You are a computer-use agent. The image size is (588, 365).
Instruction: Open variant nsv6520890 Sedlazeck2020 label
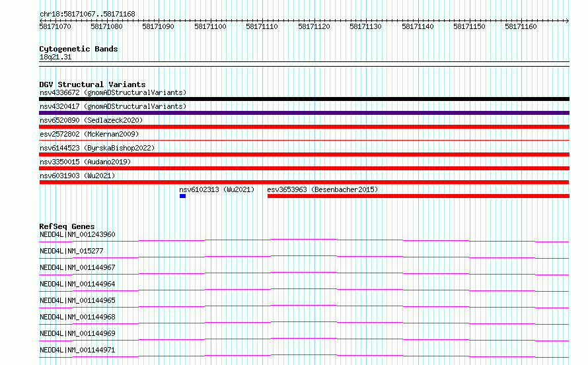pos(91,120)
